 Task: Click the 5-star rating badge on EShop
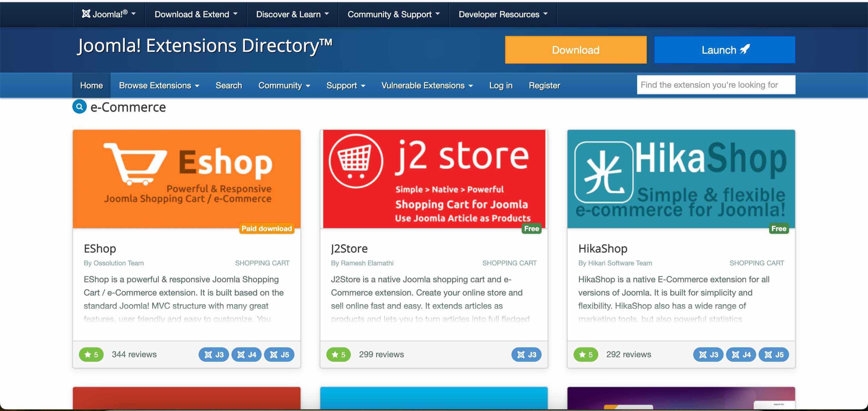(x=91, y=354)
